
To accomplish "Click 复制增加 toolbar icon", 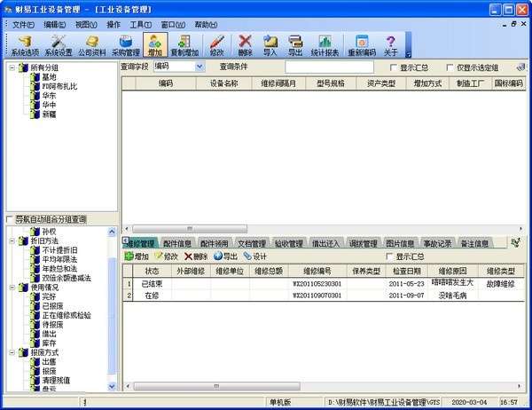I will coord(184,45).
